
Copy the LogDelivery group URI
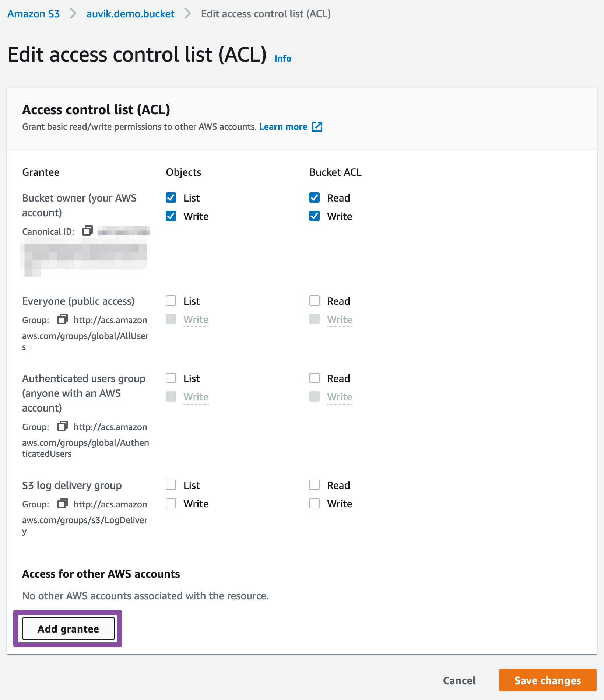point(63,503)
